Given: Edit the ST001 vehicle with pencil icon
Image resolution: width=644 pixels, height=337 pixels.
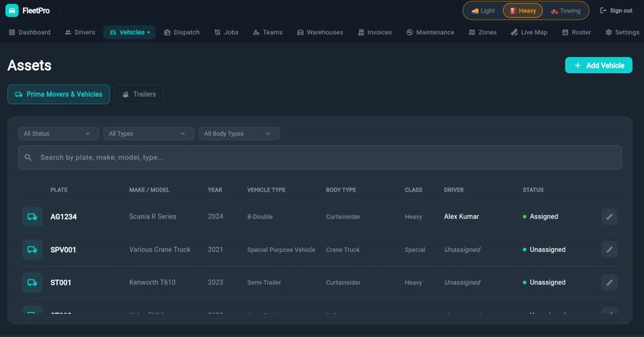Looking at the screenshot, I should [x=610, y=282].
